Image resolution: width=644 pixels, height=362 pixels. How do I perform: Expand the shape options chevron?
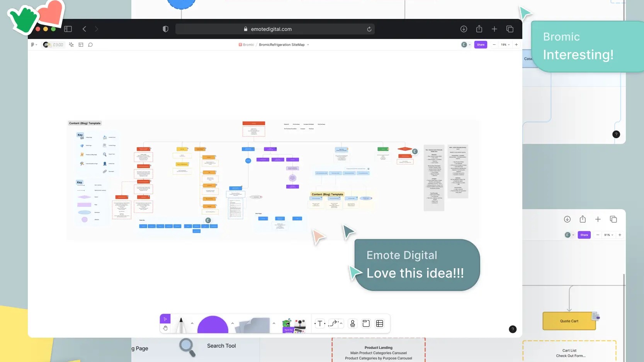pyautogui.click(x=233, y=323)
